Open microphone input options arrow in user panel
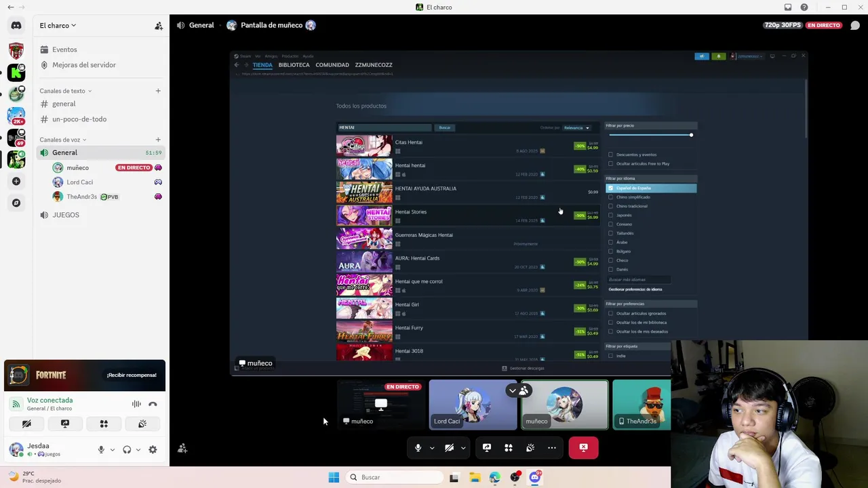 (x=113, y=449)
